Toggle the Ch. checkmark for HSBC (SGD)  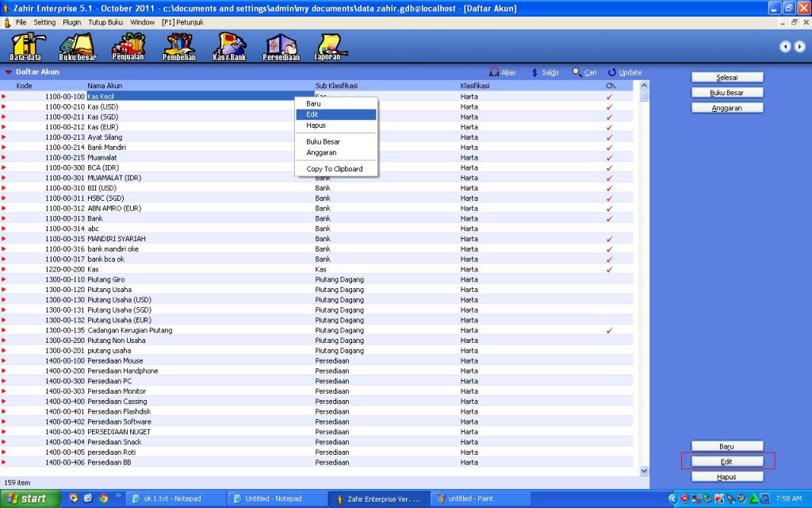point(610,198)
